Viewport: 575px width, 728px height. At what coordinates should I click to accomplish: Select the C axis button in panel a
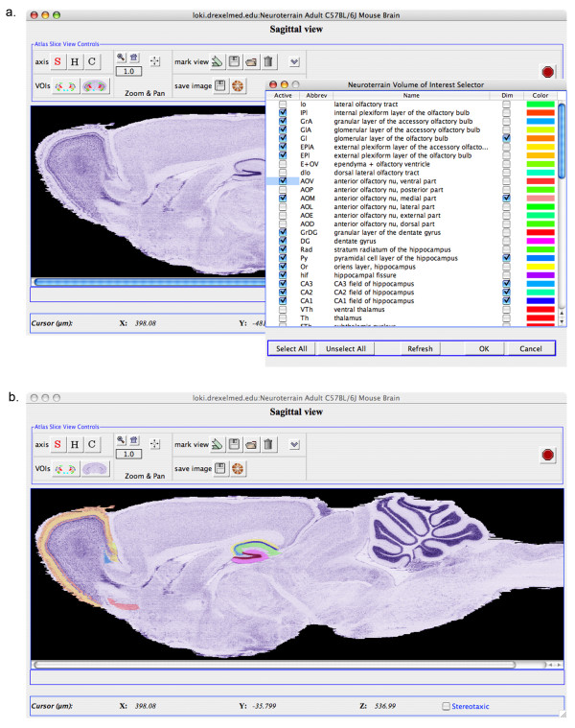pyautogui.click(x=91, y=62)
